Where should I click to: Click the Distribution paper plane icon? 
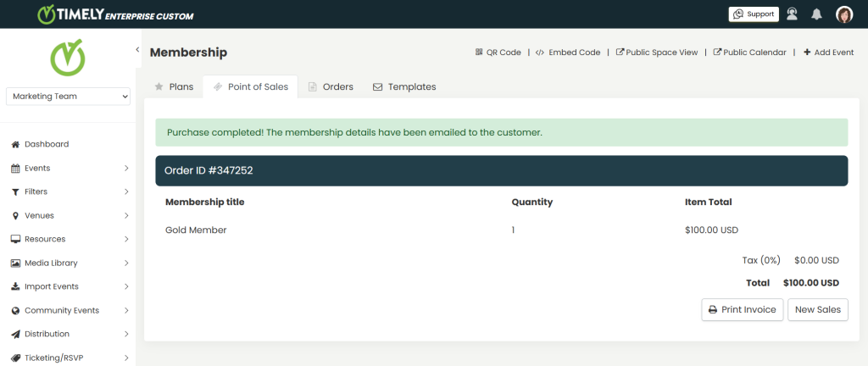15,334
